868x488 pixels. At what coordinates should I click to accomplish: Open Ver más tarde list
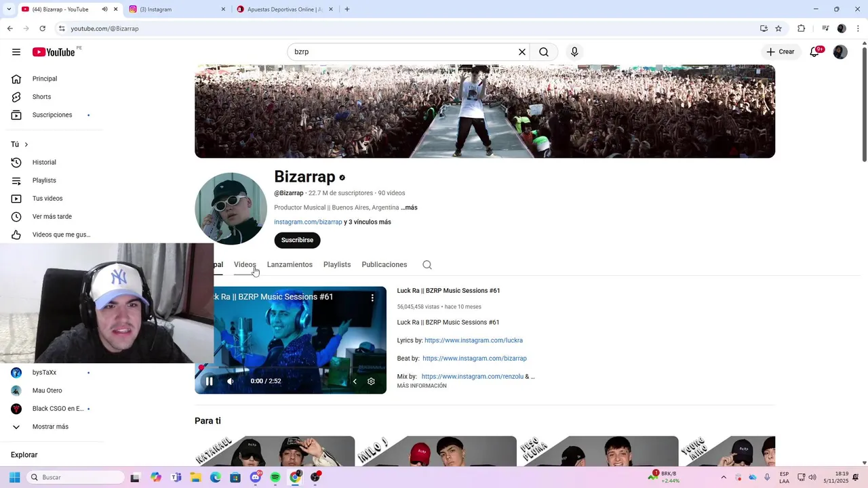[x=52, y=217]
